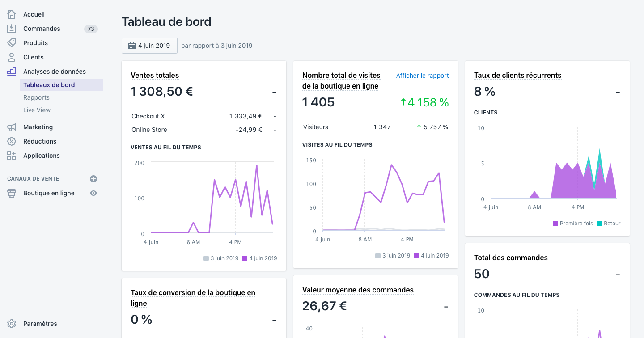This screenshot has width=644, height=338.
Task: Click the Applications grid icon
Action: [12, 156]
